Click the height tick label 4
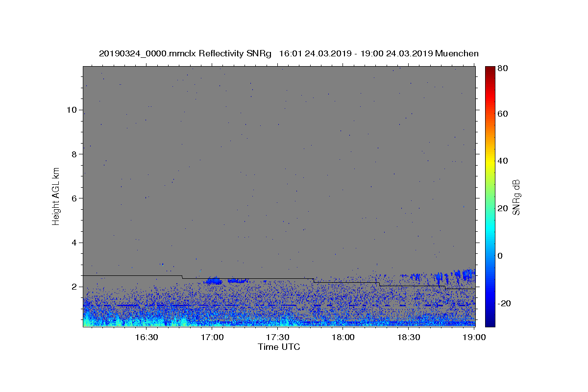Viewport: 588px width, 392px height. click(x=74, y=243)
